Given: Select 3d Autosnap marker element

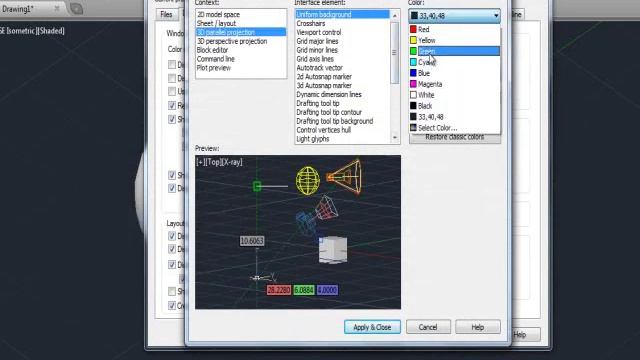Looking at the screenshot, I should tap(342, 85).
